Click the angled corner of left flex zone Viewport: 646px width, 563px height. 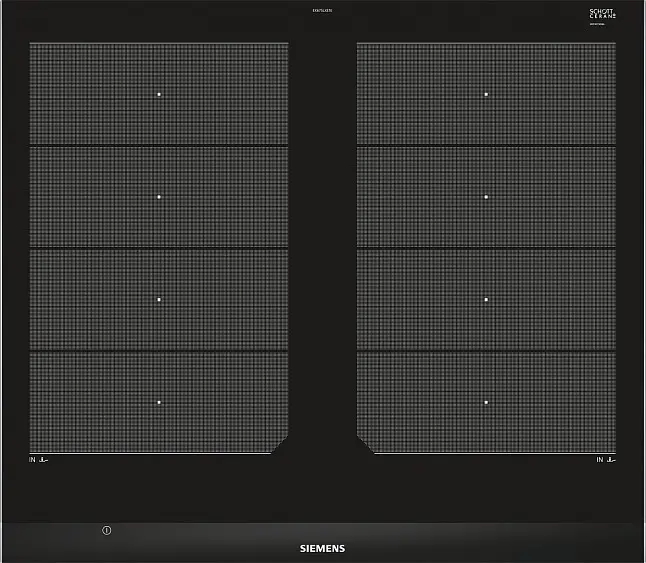[x=279, y=444]
